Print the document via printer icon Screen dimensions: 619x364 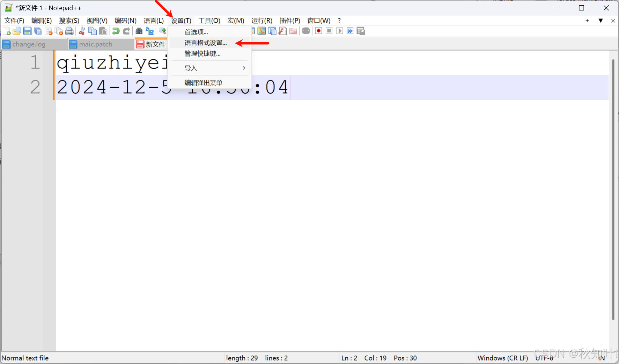coord(69,31)
